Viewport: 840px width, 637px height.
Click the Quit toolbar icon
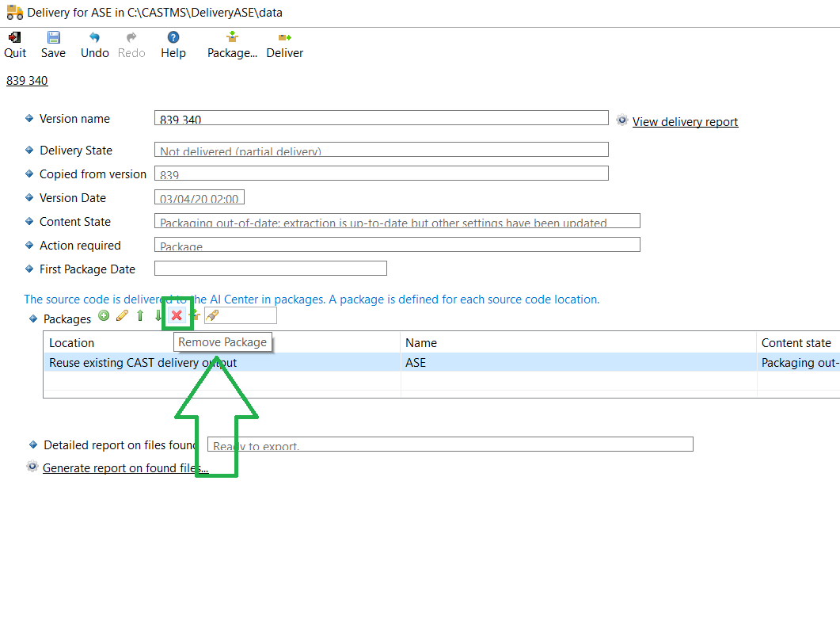click(14, 37)
